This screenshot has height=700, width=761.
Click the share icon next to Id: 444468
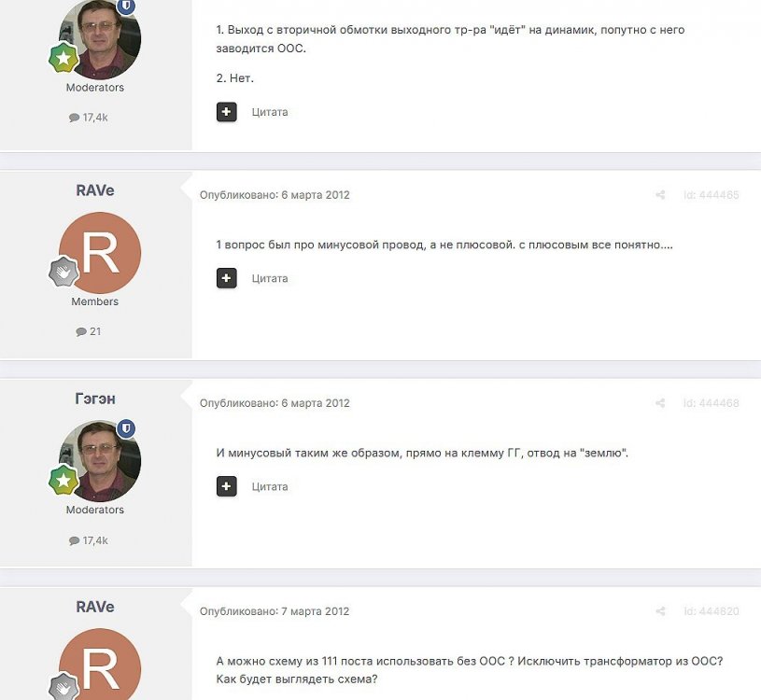[x=660, y=403]
